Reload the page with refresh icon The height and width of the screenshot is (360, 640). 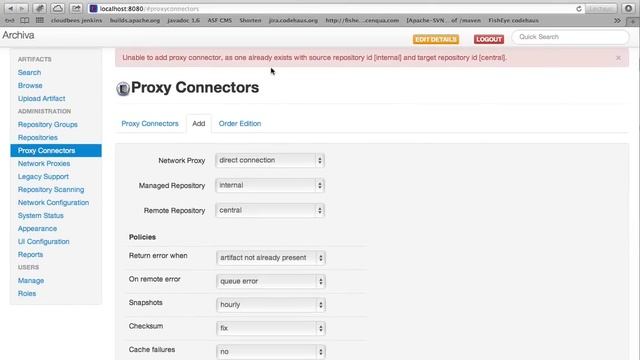point(579,9)
